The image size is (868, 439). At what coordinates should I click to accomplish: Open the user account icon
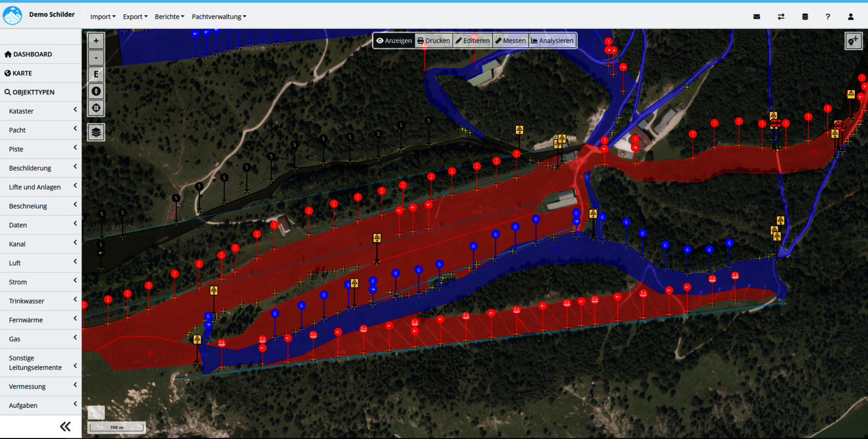click(851, 17)
